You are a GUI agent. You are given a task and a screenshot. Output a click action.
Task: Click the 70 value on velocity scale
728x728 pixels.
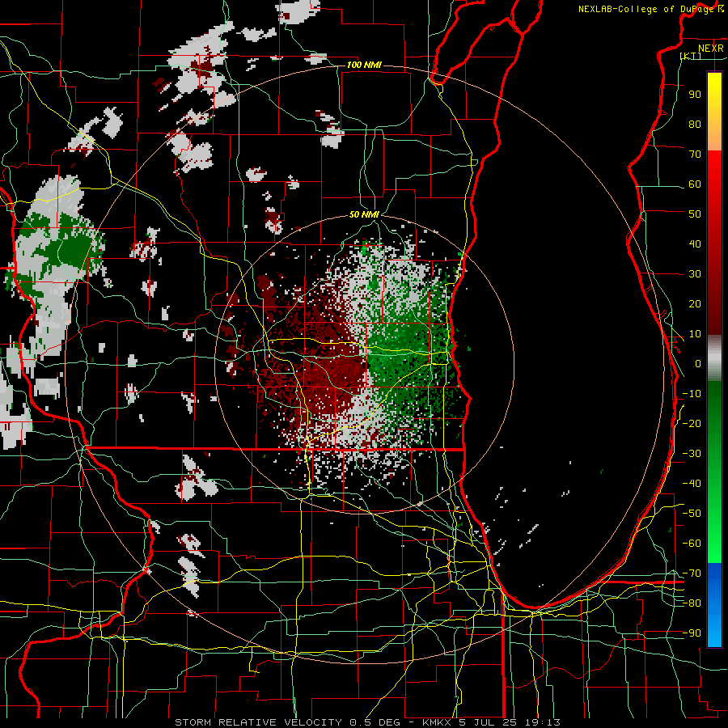695,154
